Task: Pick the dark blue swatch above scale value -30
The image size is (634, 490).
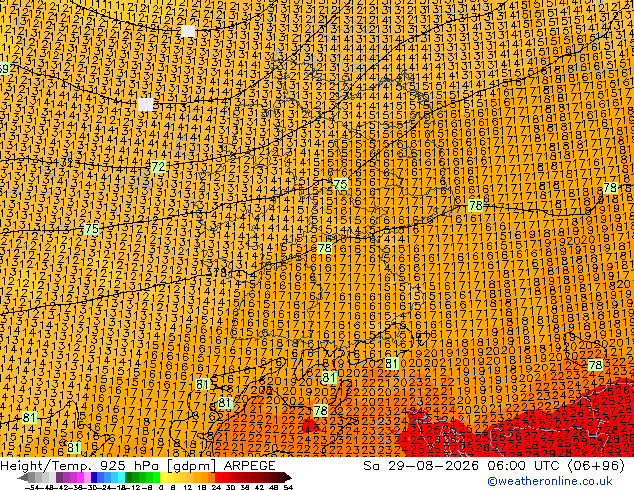Action: (94, 477)
